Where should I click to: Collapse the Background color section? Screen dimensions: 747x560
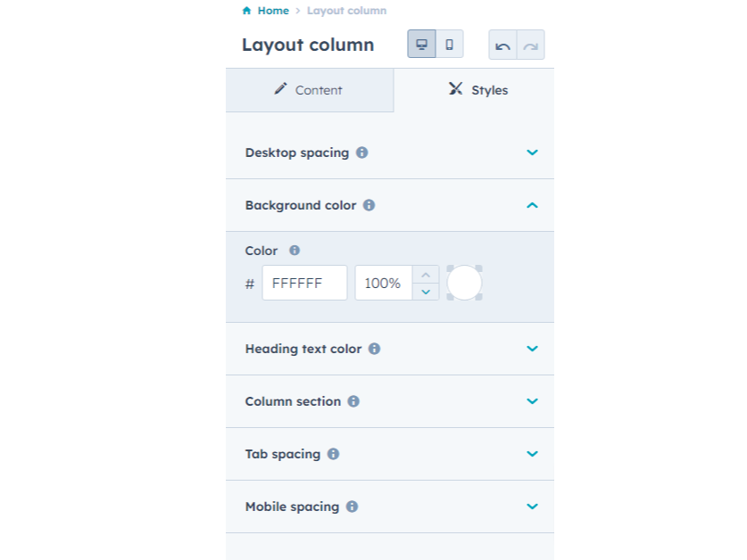(532, 205)
